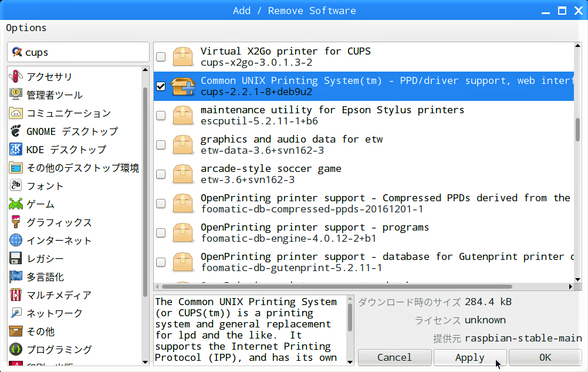Check the foomatic-db-compressed-ppds checkbox
The width and height of the screenshot is (588, 372).
point(161,203)
